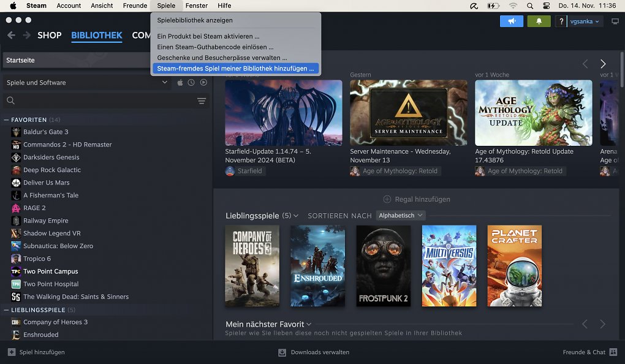Click the Big Picture monitor icon
Screen dimensions: 625x364
tap(615, 21)
